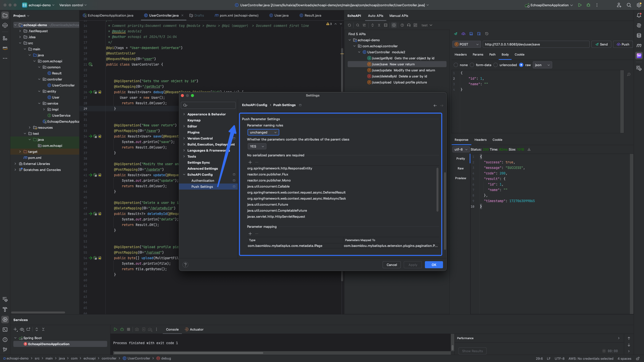
Task: Click the help question mark icon in EchoAPI toolbar
Action: tap(402, 25)
